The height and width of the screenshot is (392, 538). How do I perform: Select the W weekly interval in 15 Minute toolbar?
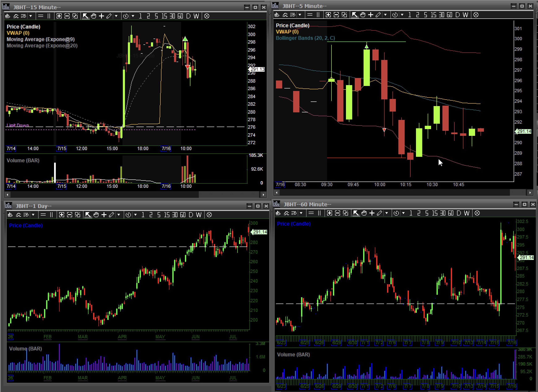pos(196,16)
